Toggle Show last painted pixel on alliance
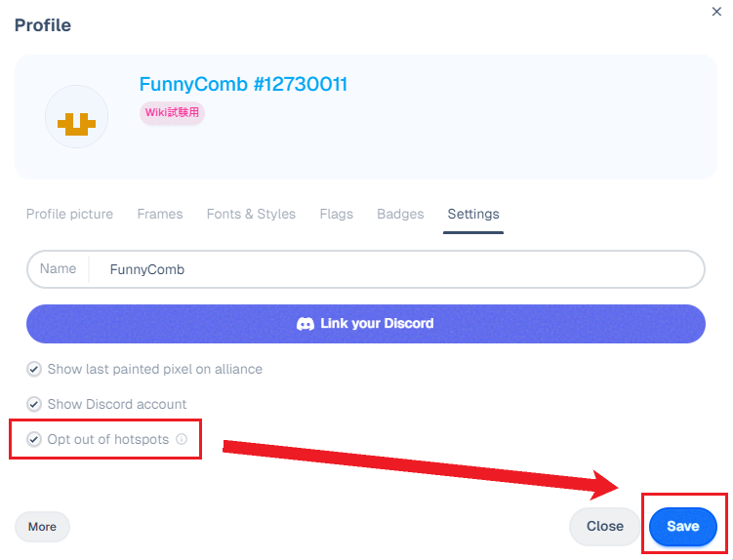Viewport: 733px width, 560px height. coord(33,369)
